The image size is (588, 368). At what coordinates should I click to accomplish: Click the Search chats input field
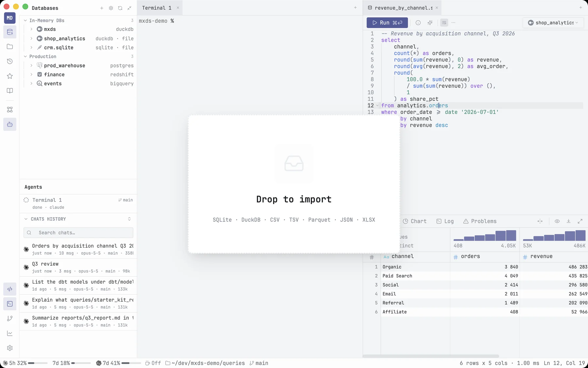[x=78, y=233]
